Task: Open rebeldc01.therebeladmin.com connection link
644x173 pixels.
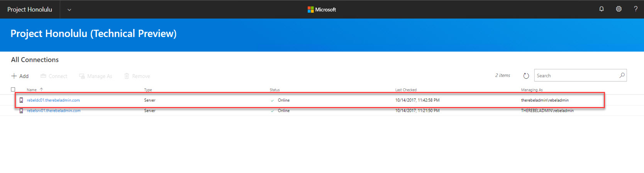Action: click(x=53, y=100)
